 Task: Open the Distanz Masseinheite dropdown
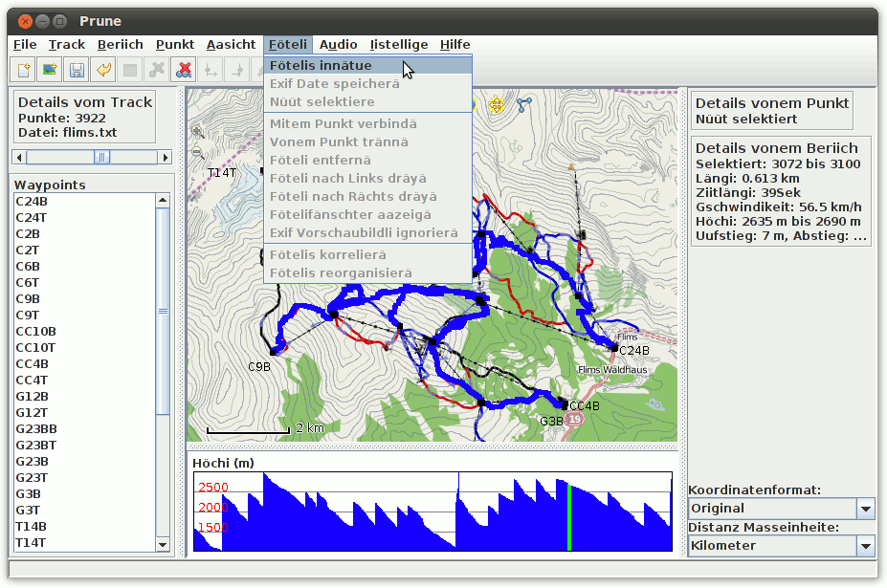866,546
